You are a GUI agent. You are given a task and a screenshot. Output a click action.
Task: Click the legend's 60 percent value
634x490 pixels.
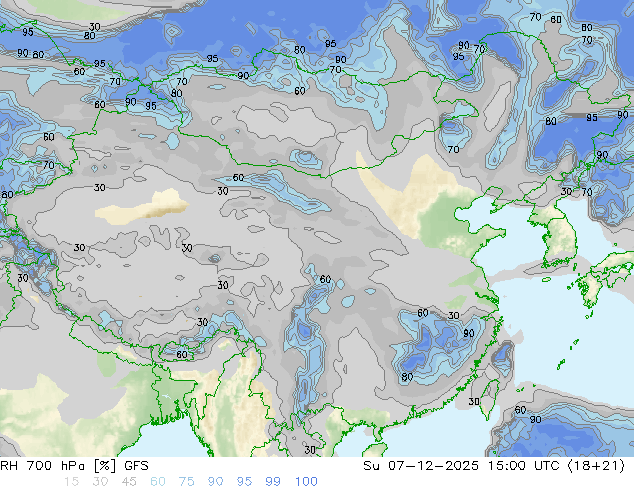tap(158, 482)
